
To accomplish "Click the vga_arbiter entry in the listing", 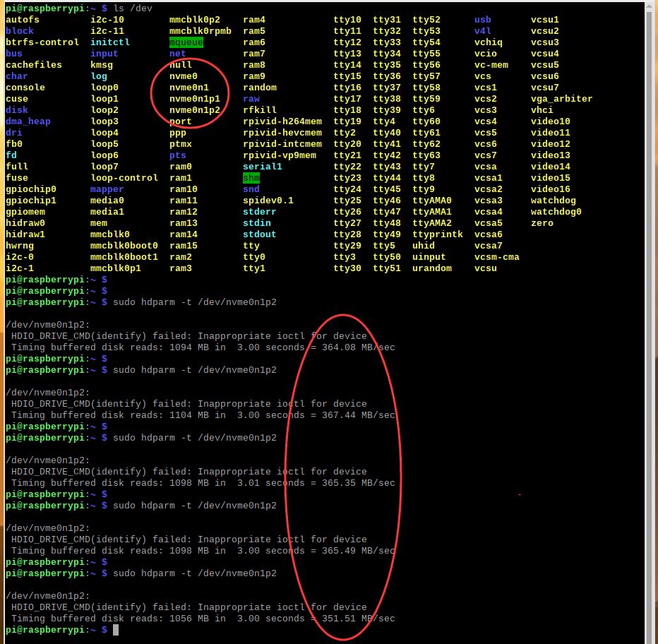I will click(x=561, y=99).
